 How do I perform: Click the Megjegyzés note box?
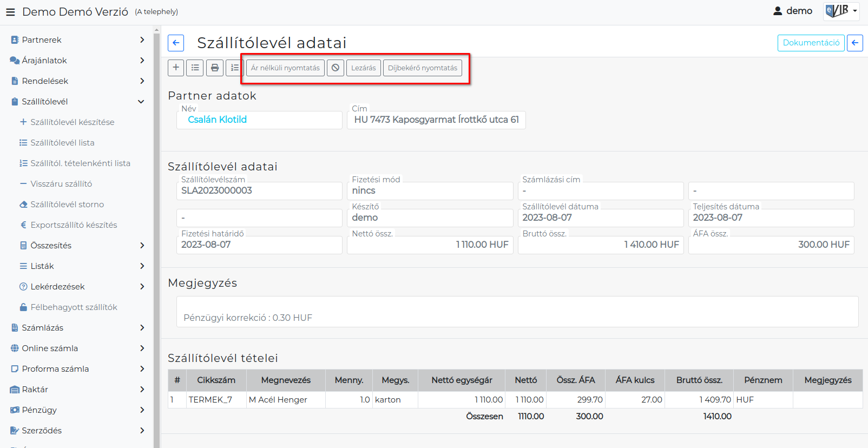(517, 312)
